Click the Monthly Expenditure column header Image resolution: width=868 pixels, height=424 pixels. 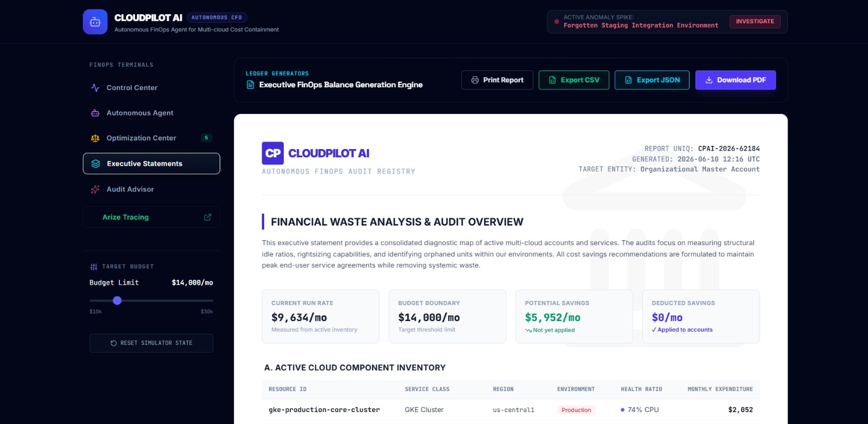point(720,389)
